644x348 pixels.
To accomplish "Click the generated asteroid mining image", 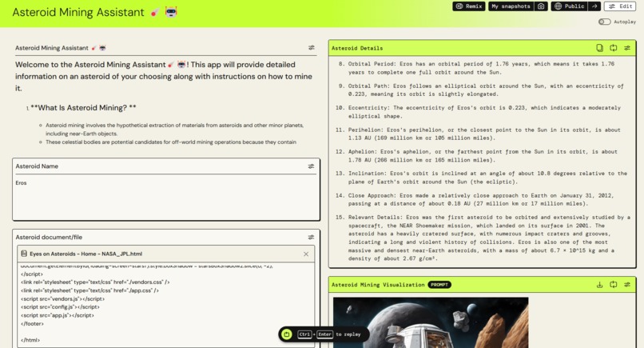I will click(431, 322).
